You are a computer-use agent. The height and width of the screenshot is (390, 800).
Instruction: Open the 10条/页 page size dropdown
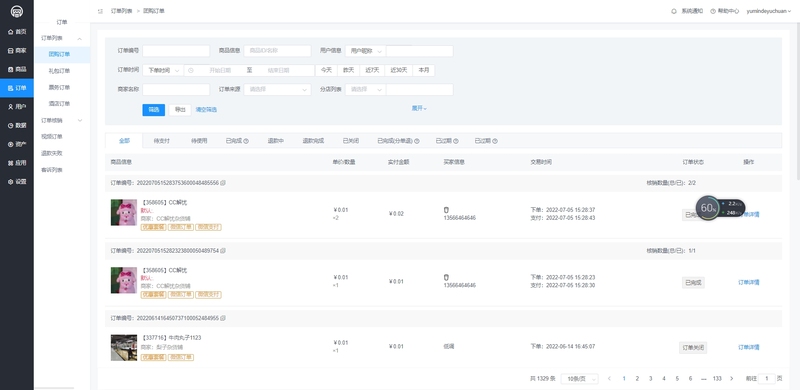[x=579, y=379]
